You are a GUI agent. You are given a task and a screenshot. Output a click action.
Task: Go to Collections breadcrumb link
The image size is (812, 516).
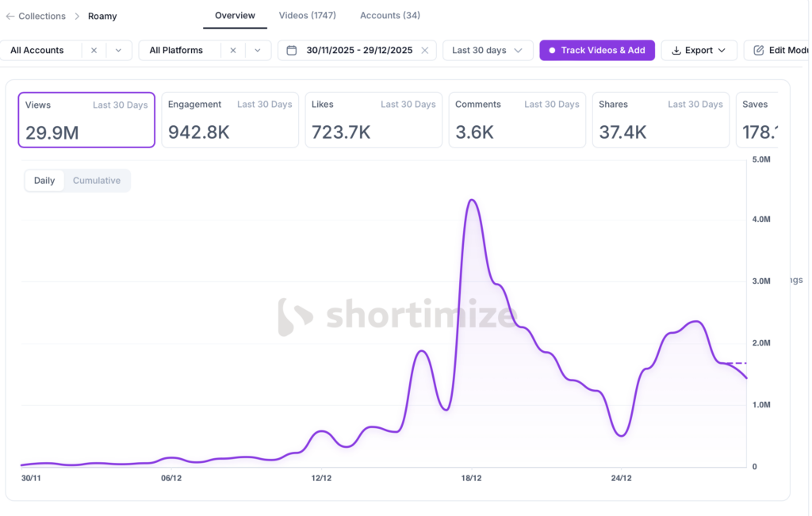click(42, 16)
